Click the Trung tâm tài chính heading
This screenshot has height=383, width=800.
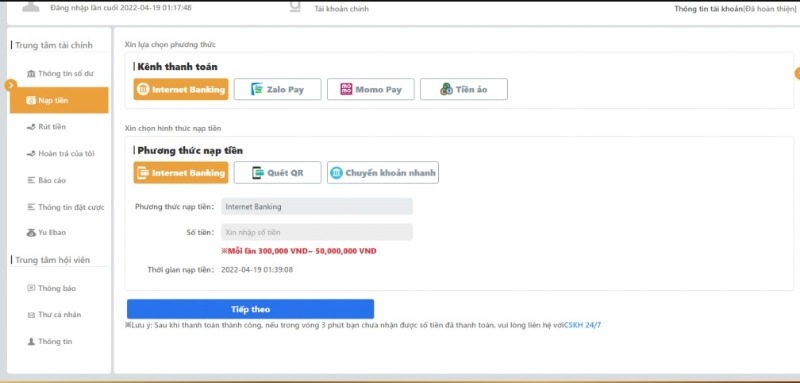54,45
